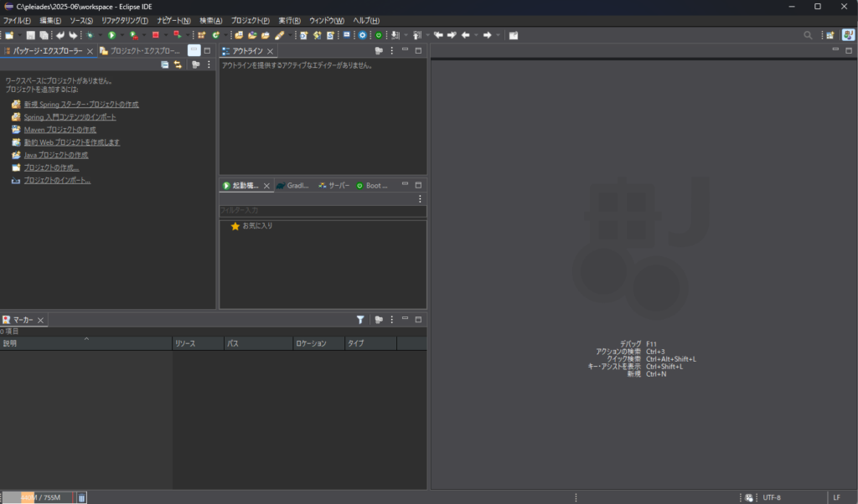
Task: Click the フィルター入力 text field
Action: 322,211
